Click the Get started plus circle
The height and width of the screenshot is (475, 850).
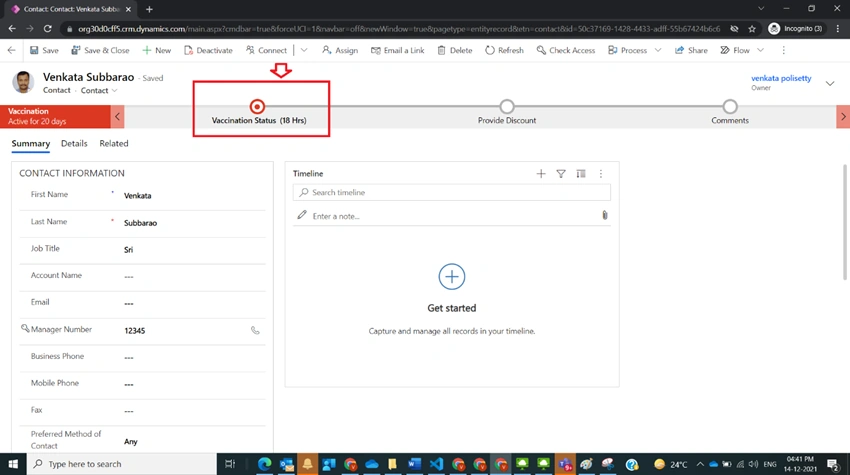[x=452, y=277]
